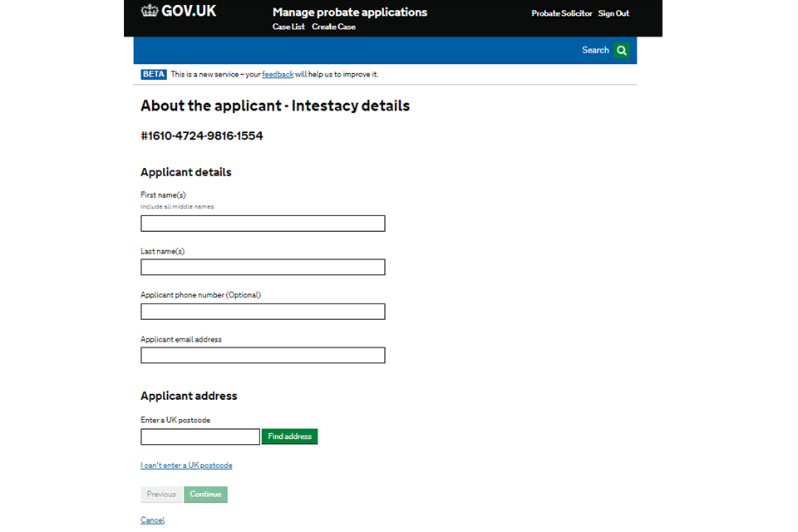Open the Case List menu item

(288, 27)
